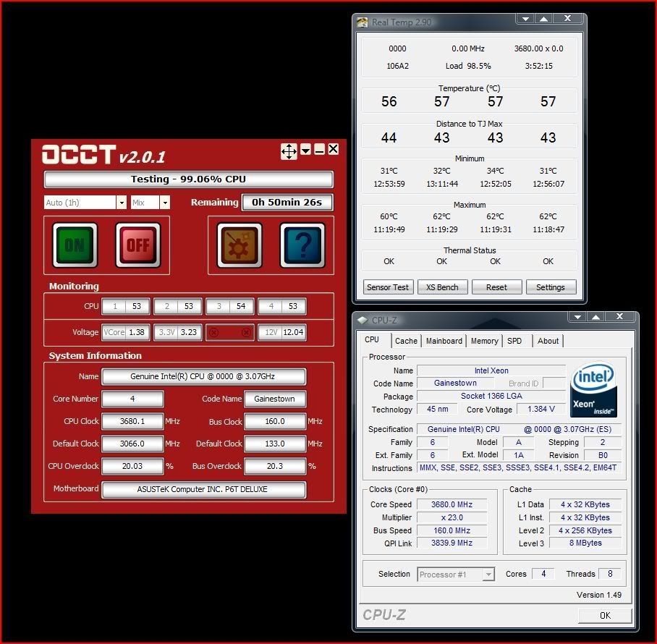The width and height of the screenshot is (657, 644).
Task: Click Real Temp title bar down arrow
Action: click(x=525, y=19)
